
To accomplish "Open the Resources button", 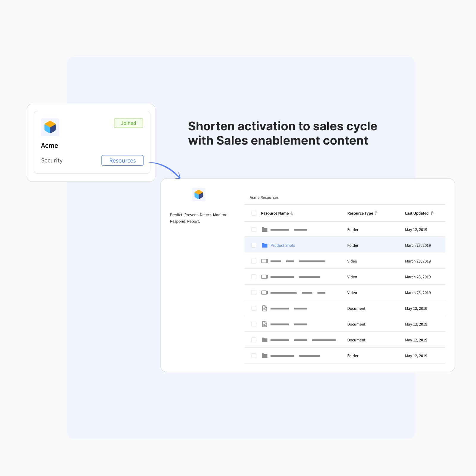I will [123, 160].
